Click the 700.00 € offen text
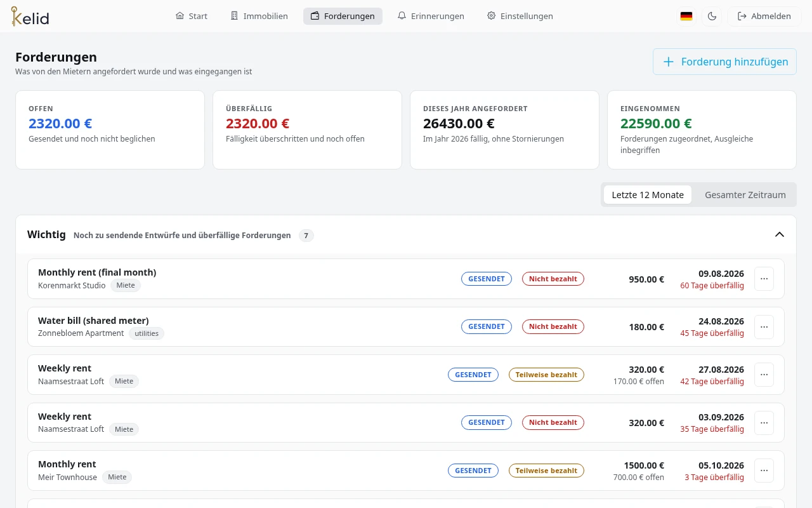812x508 pixels. click(639, 477)
